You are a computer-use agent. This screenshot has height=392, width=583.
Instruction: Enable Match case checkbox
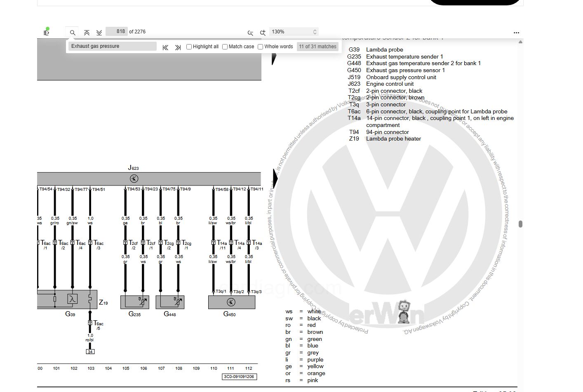pos(225,47)
